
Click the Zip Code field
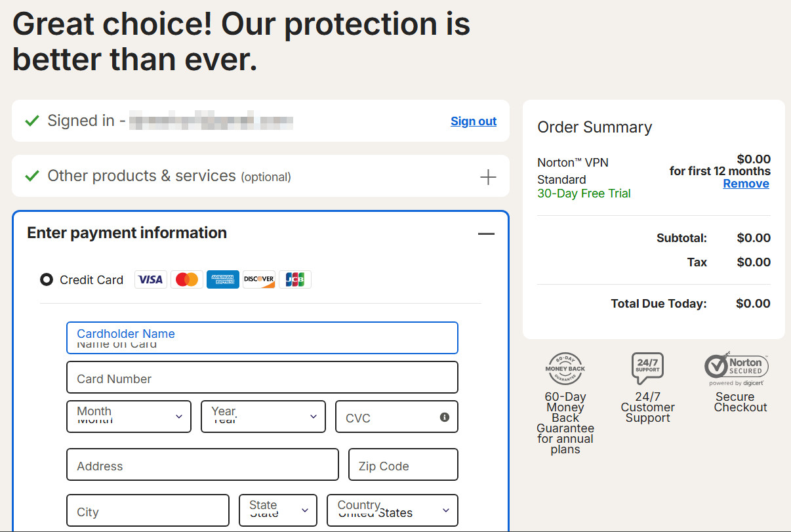pos(403,465)
